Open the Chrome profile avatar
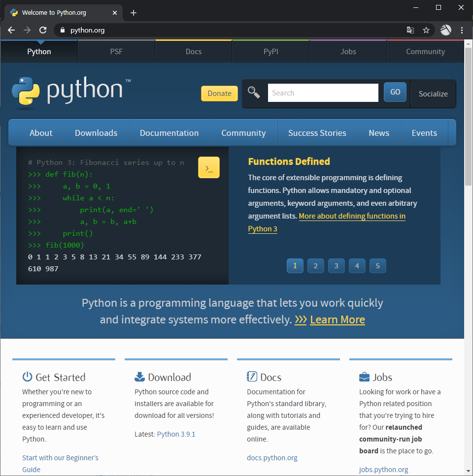The height and width of the screenshot is (476, 473). tap(446, 30)
